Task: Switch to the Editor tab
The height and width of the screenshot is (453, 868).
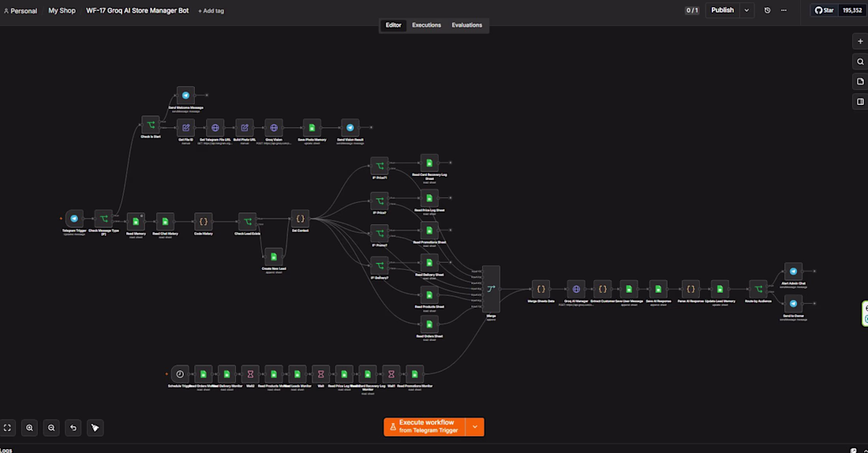Action: click(394, 25)
